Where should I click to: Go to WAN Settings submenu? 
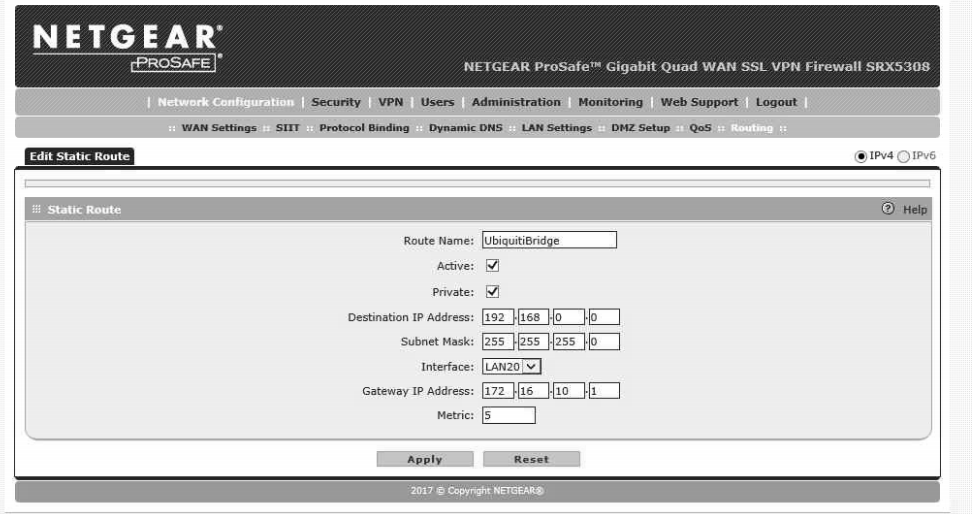219,128
